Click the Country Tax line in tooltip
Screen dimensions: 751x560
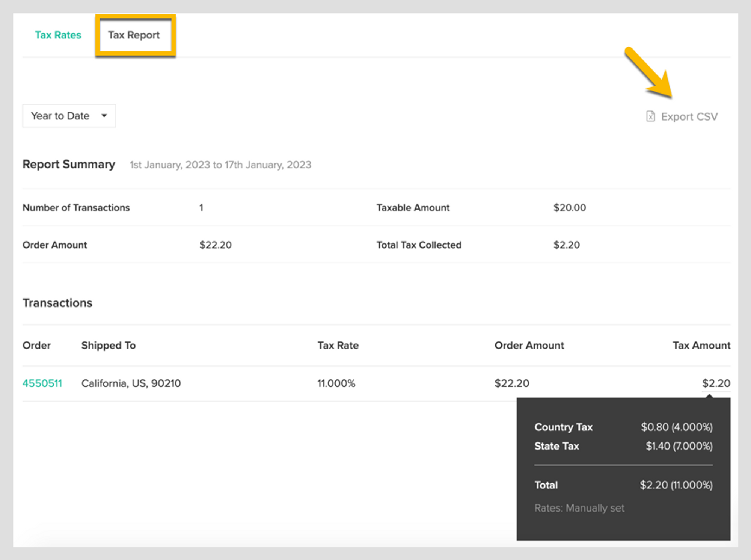pos(563,427)
